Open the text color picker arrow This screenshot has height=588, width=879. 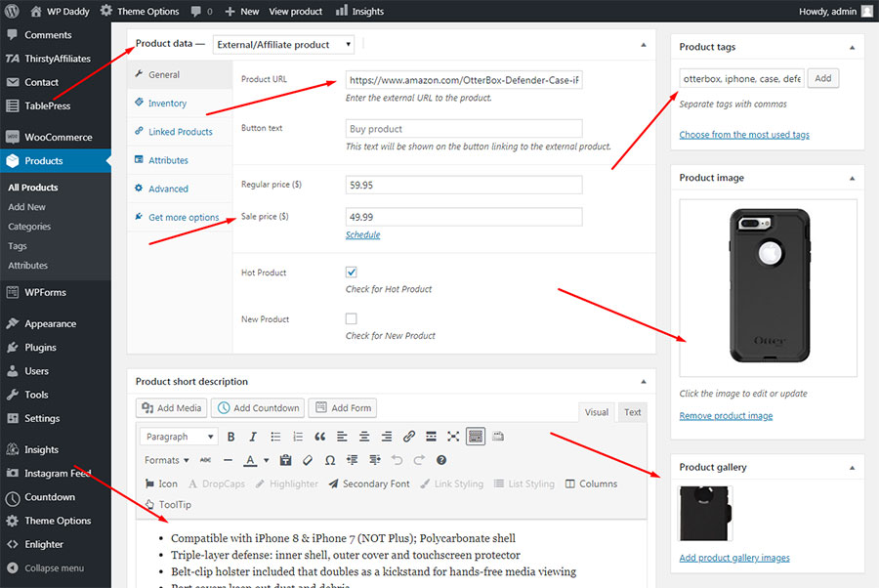tap(267, 460)
